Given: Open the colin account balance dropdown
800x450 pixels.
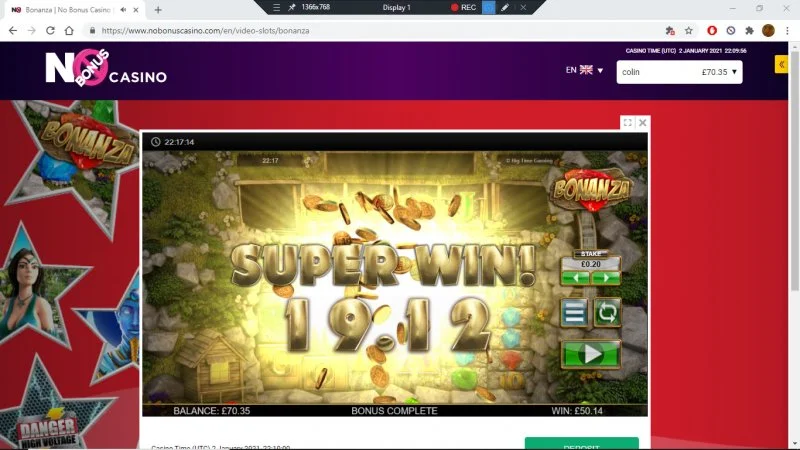Looking at the screenshot, I should [x=679, y=72].
